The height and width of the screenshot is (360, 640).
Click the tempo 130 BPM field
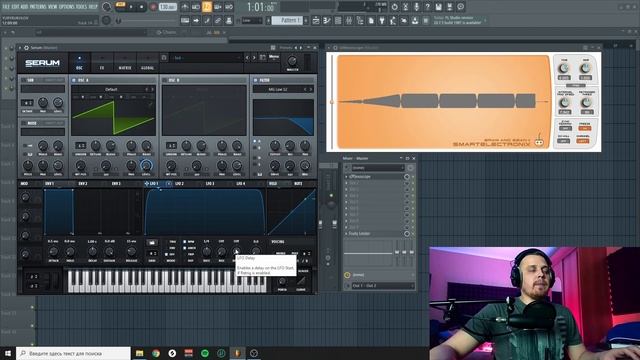click(x=167, y=7)
